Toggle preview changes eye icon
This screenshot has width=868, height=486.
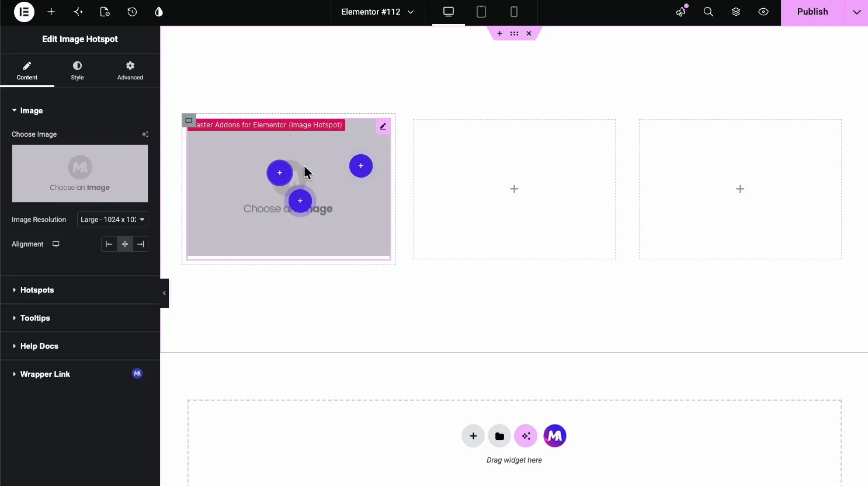pyautogui.click(x=763, y=12)
